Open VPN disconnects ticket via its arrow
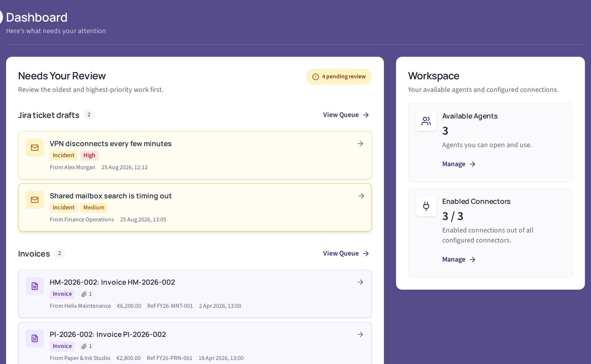Screen dimensions: 591x364 point(360,144)
